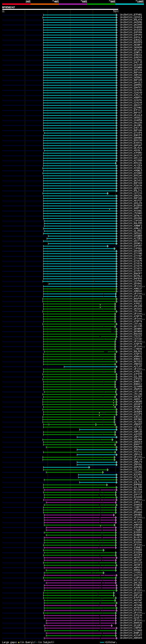Select hit label UniRef100_D0ETJ5
Viewport: 146px width, 644px height.
[131, 63]
